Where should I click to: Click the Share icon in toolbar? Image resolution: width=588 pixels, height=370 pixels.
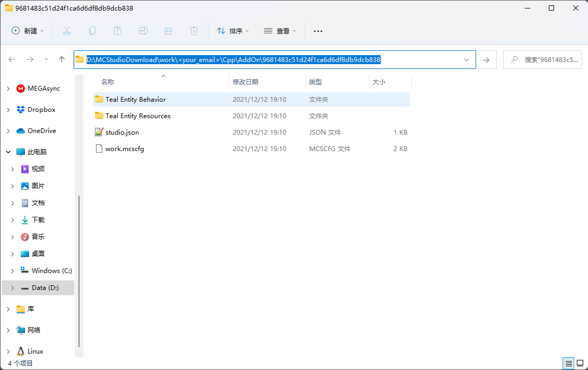point(169,31)
